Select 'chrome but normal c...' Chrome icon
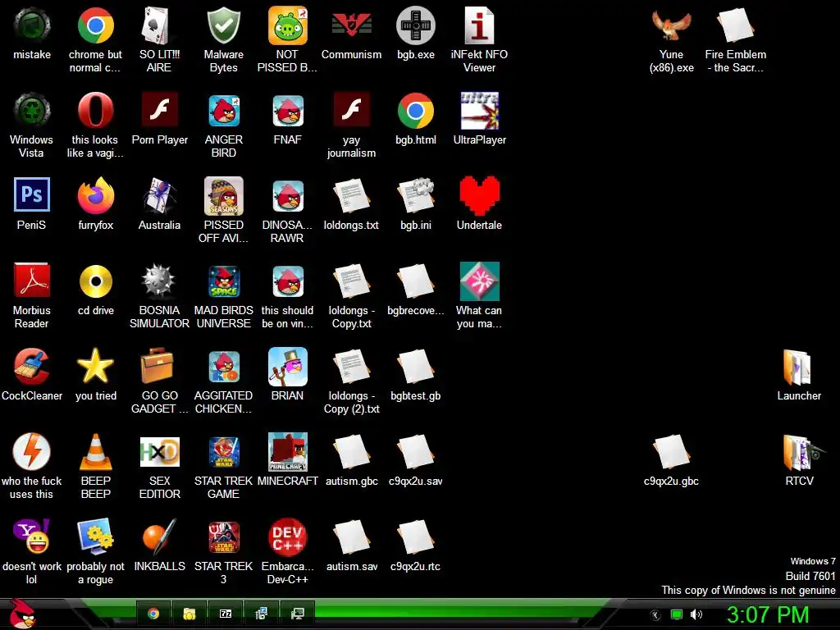This screenshot has height=630, width=840. pyautogui.click(x=95, y=25)
